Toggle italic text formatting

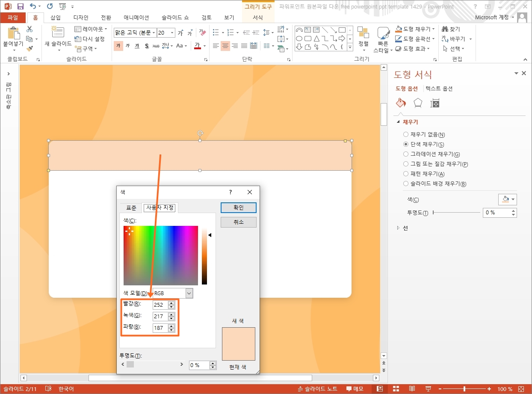(x=127, y=46)
